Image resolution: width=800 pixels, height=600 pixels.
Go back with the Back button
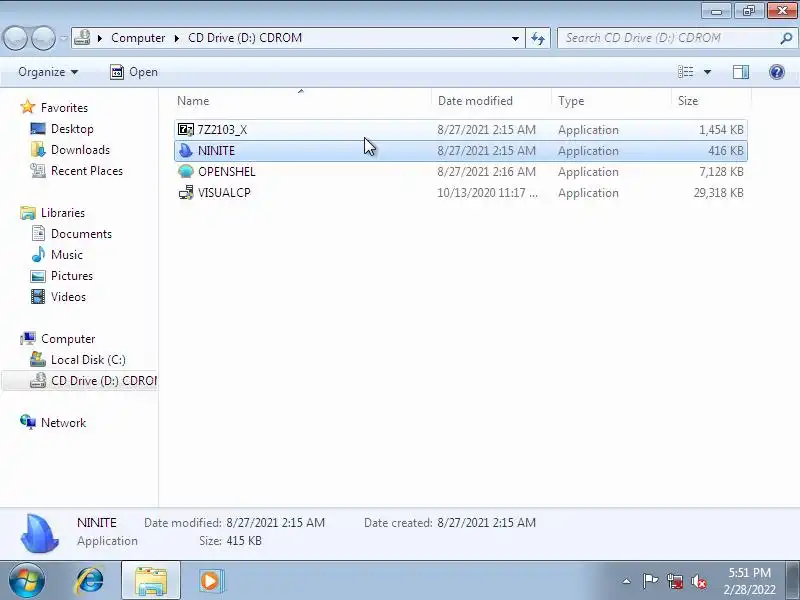click(x=16, y=38)
